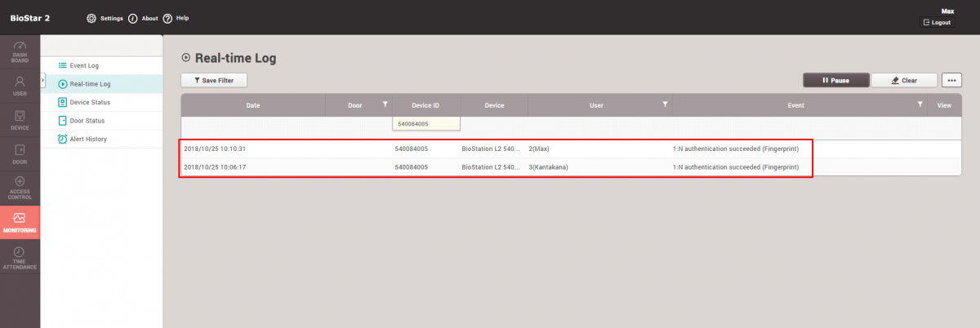Screen dimensions: 980x328
Task: Go to the User section icon
Action: (20, 86)
